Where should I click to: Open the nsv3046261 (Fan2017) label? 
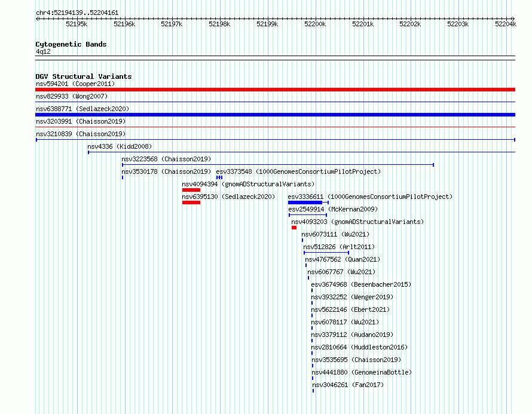[x=348, y=385]
